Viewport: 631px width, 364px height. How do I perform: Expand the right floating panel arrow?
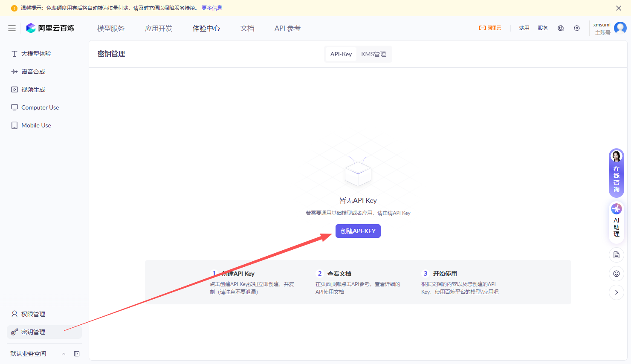coord(617,292)
